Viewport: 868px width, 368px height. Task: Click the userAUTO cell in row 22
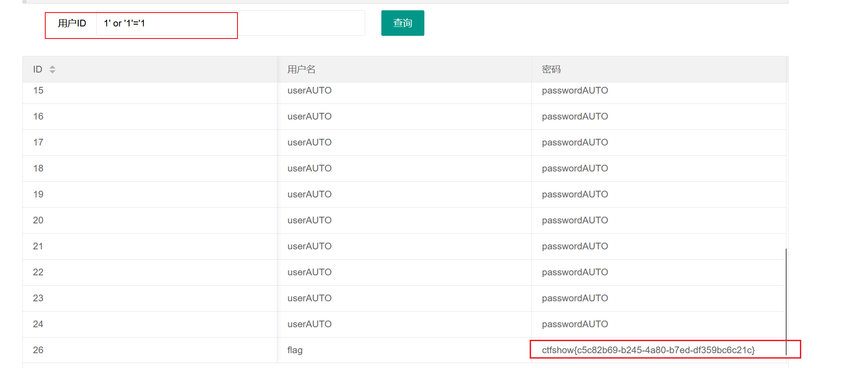[x=404, y=272]
